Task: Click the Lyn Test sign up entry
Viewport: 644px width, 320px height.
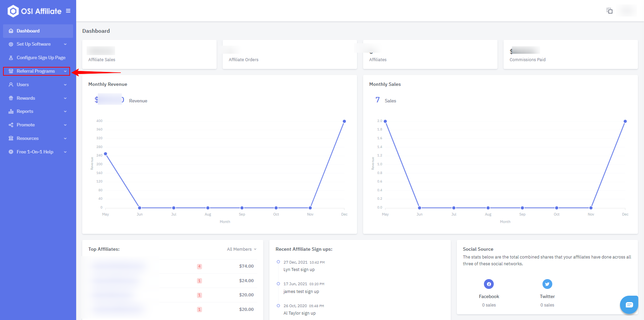Action: 299,270
